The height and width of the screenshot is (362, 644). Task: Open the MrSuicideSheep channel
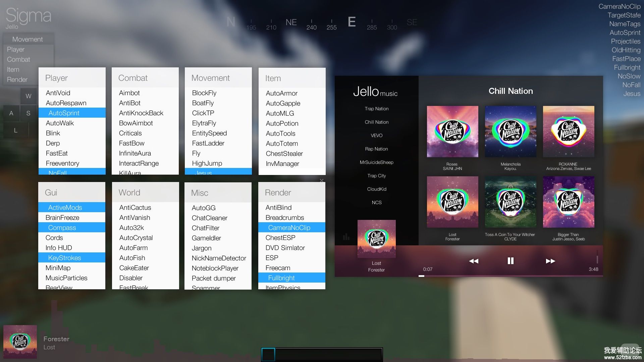[x=376, y=162]
